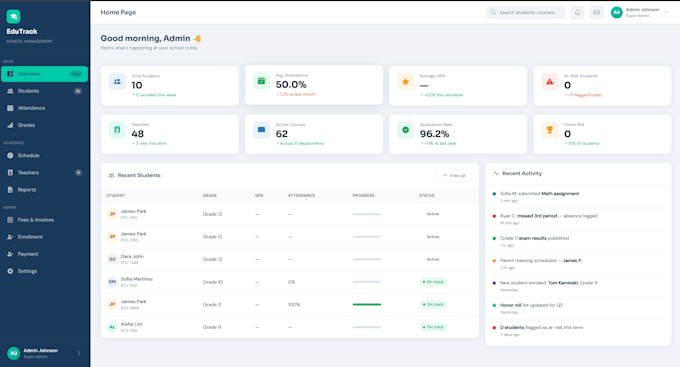The width and height of the screenshot is (680, 367).
Task: Click the green progress bar for Grade 11 James Park
Action: pyautogui.click(x=367, y=305)
